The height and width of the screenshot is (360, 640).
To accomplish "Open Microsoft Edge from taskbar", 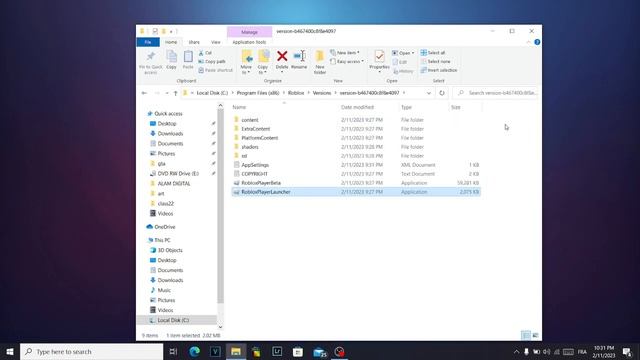I will pyautogui.click(x=194, y=351).
